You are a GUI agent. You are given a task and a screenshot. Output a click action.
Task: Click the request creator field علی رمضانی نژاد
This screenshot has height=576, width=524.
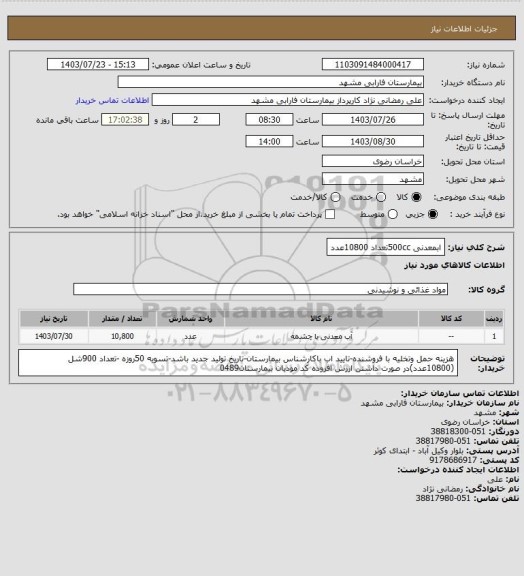[x=288, y=100]
